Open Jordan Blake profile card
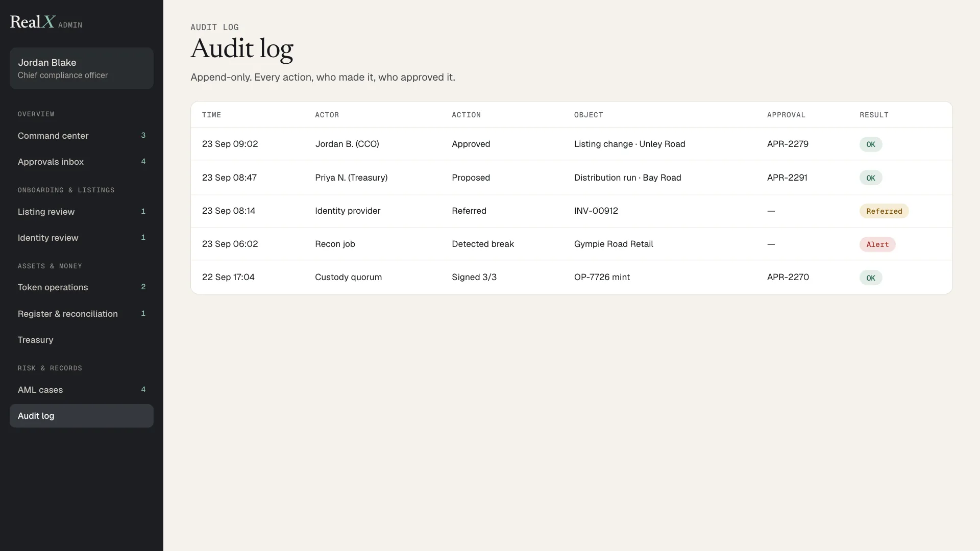The image size is (980, 551). tap(82, 68)
